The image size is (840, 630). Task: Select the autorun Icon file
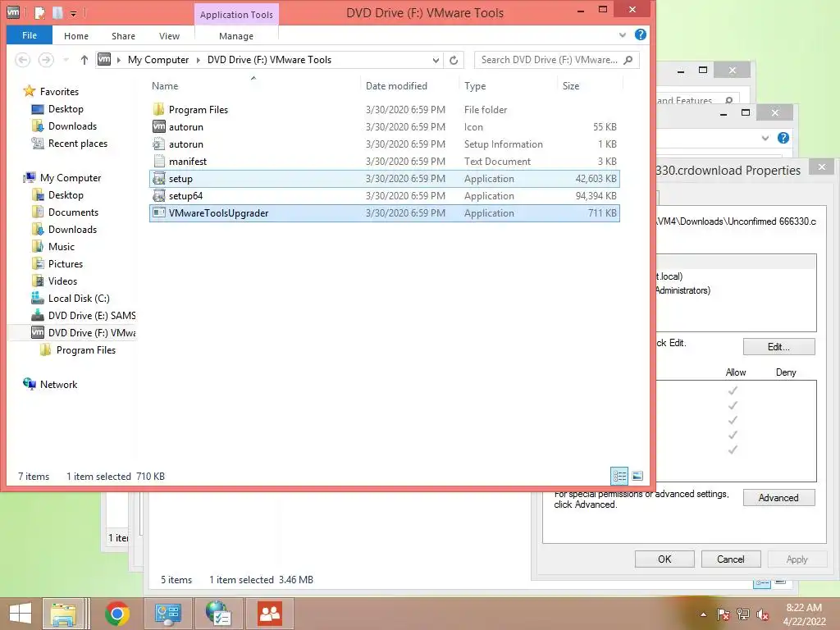pyautogui.click(x=384, y=127)
